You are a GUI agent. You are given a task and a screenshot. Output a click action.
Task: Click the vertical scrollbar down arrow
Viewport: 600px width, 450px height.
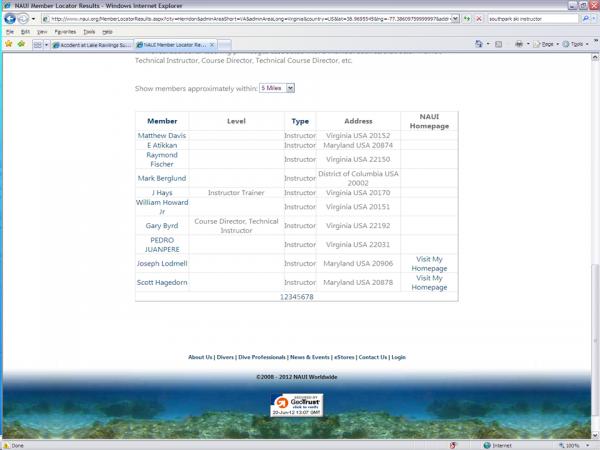(x=595, y=435)
